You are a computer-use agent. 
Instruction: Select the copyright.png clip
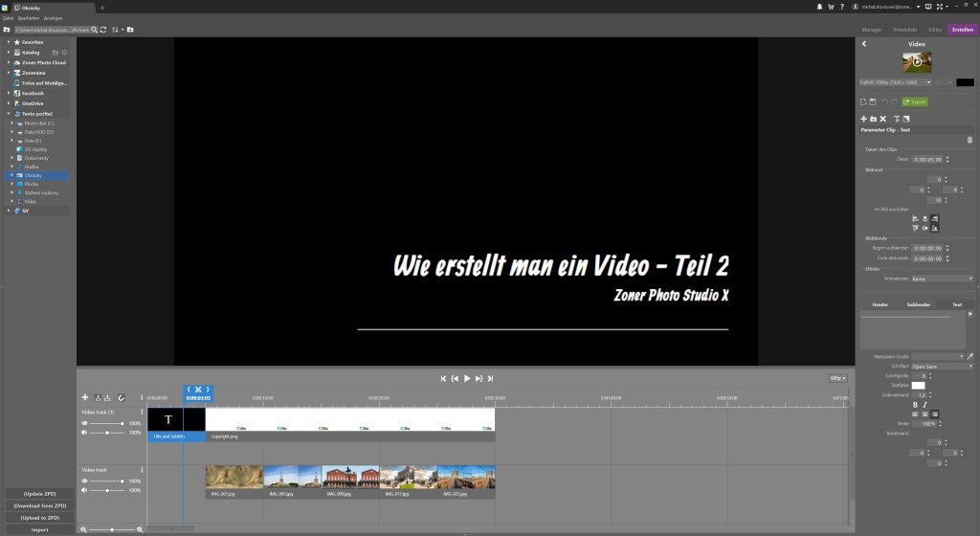pos(350,425)
